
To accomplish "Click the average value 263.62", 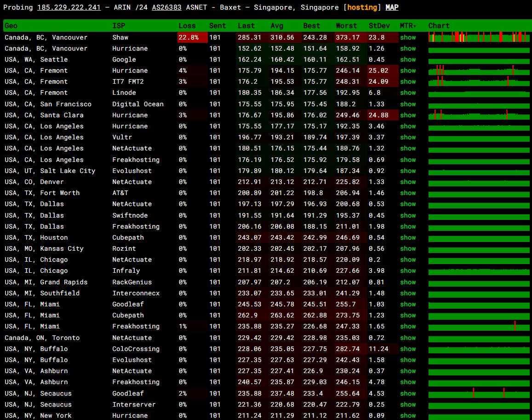I will click(x=282, y=315).
